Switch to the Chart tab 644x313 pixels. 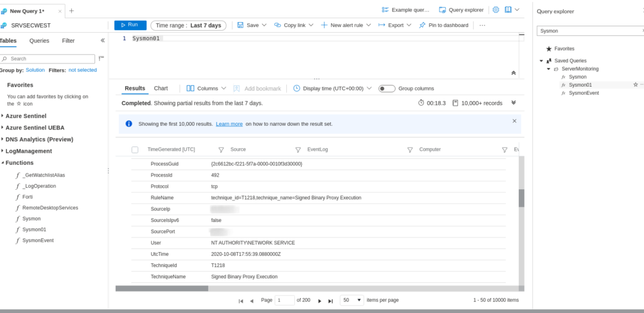point(161,88)
